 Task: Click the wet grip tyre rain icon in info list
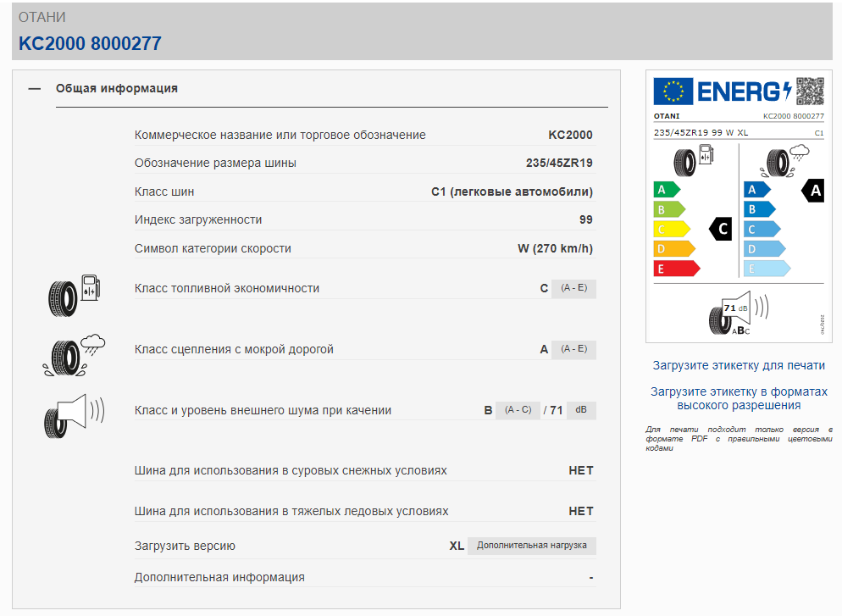coord(74,356)
